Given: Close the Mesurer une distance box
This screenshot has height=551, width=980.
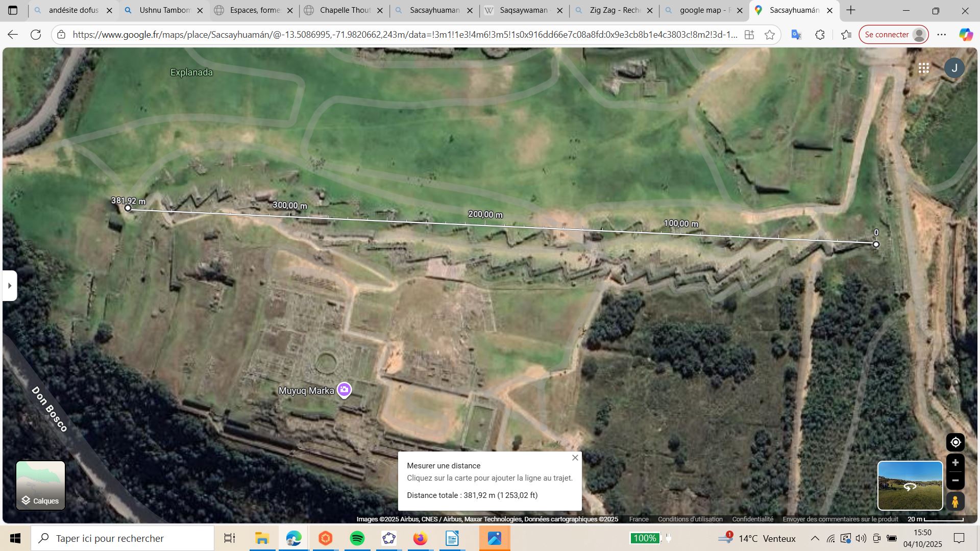Looking at the screenshot, I should click(x=575, y=458).
